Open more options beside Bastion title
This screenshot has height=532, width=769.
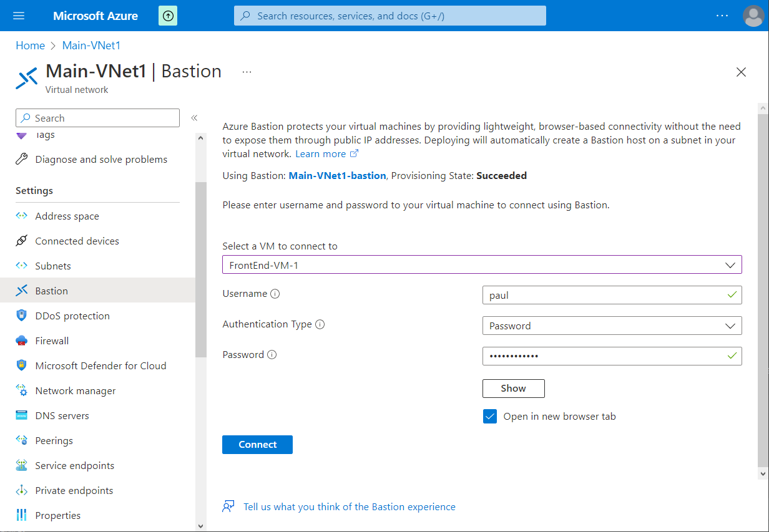pyautogui.click(x=247, y=72)
